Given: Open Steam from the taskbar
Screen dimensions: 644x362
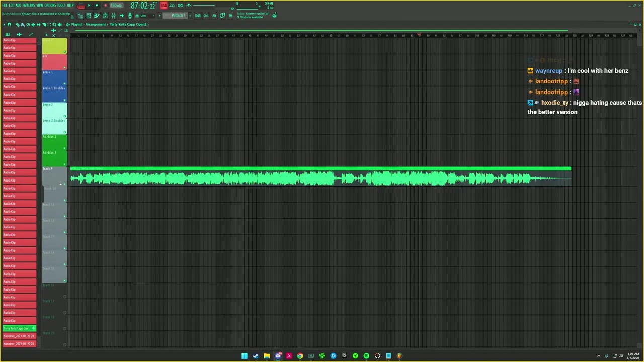Looking at the screenshot, I should 256,356.
